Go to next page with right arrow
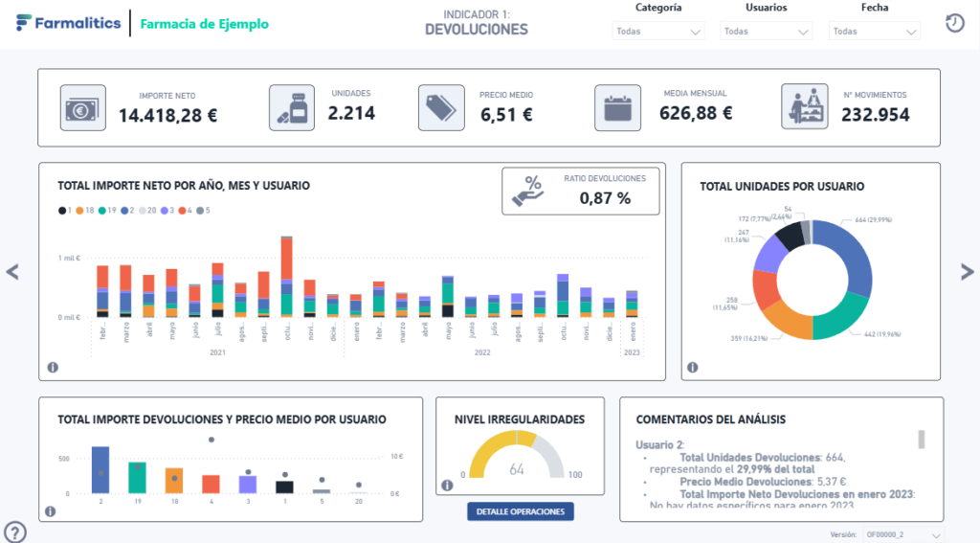The image size is (980, 543). click(967, 272)
